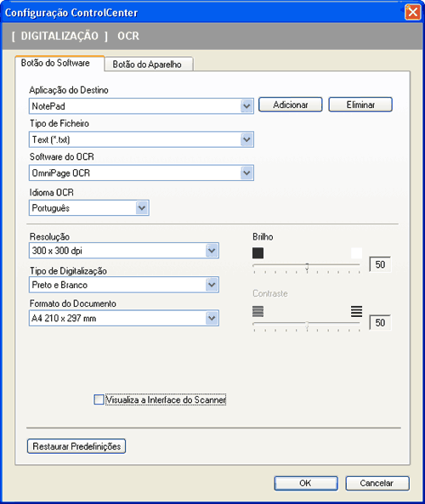Screen dimensions: 425x504
Task: Click the high contrast lines icon
Action: (x=356, y=311)
